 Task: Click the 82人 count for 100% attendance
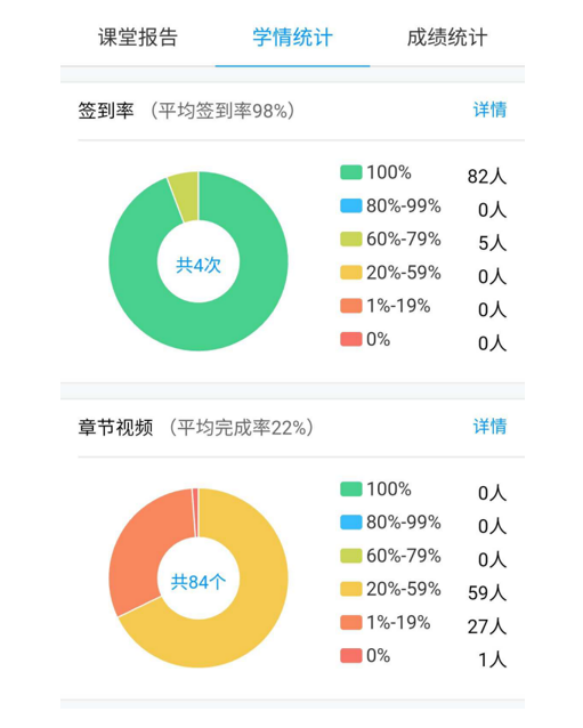[x=486, y=176]
